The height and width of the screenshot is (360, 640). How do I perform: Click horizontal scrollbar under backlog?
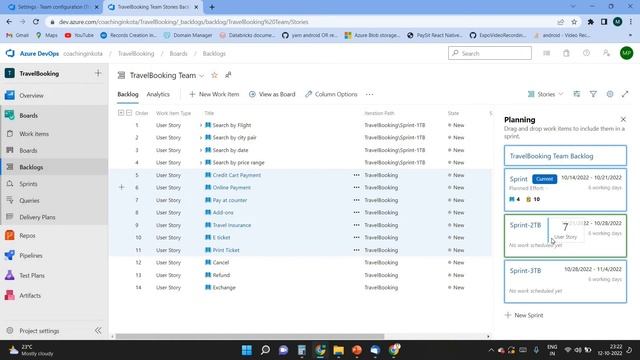(x=249, y=336)
